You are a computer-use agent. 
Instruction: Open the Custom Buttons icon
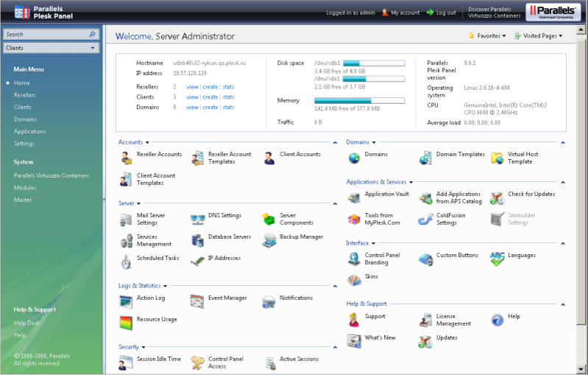426,259
